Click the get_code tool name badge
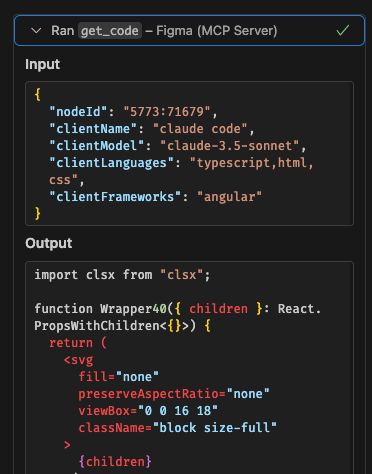Image resolution: width=372 pixels, height=474 pixels. tap(110, 31)
